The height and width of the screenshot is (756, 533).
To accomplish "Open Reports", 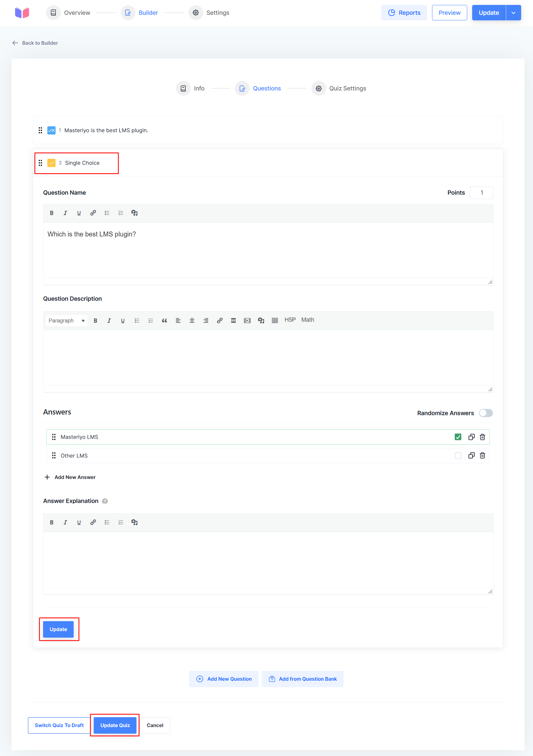I will coord(404,12).
